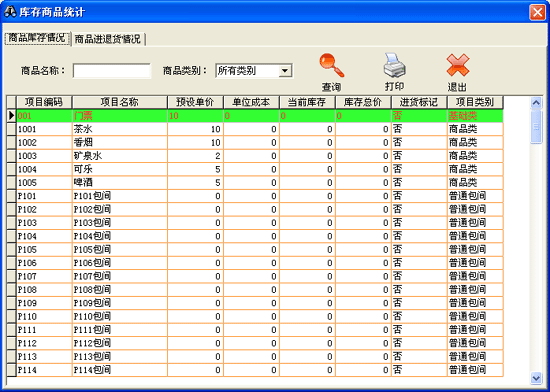550x392 pixels.
Task: Click P106包间 name cell
Action: pyautogui.click(x=120, y=263)
